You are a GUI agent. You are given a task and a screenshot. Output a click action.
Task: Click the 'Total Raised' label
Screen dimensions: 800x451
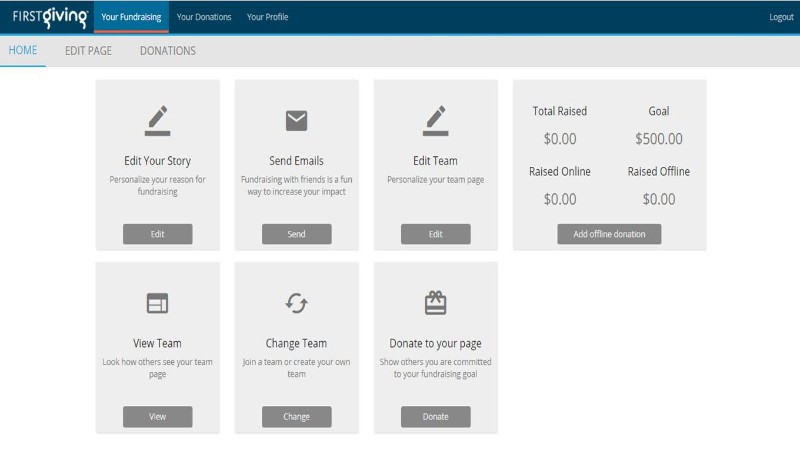(560, 111)
